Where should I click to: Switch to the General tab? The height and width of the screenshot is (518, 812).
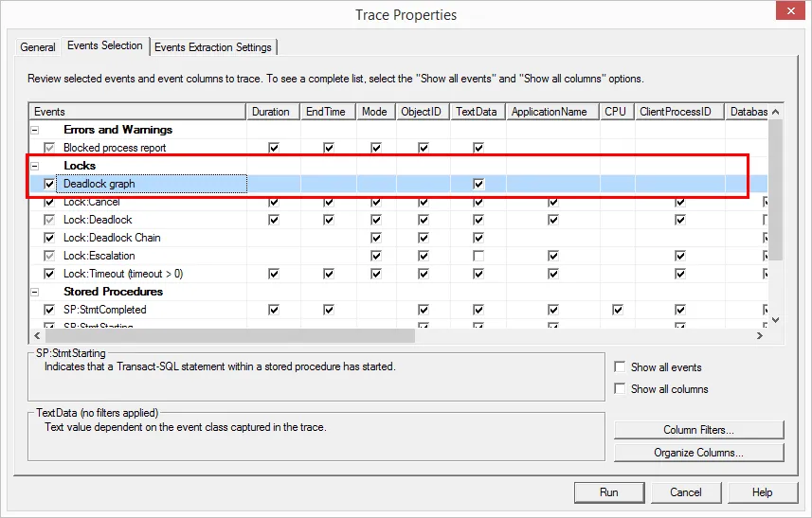tap(38, 47)
